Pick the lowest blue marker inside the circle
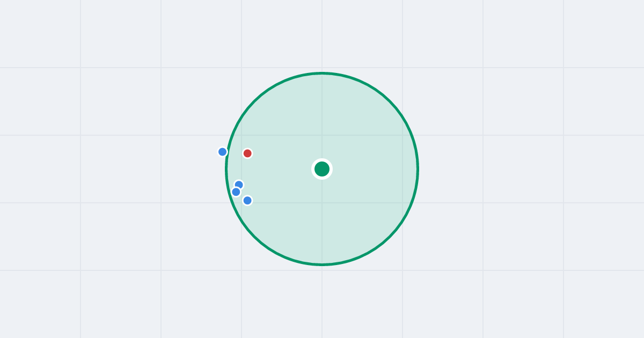Image resolution: width=644 pixels, height=338 pixels. click(x=247, y=201)
